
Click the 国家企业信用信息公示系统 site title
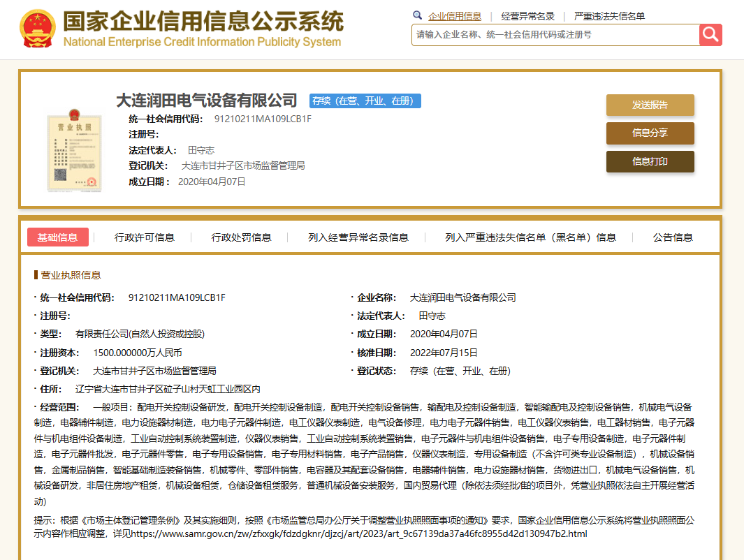203,22
